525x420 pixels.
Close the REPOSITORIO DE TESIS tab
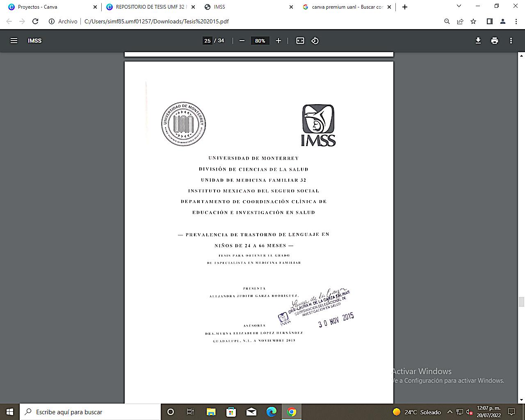coord(193,7)
